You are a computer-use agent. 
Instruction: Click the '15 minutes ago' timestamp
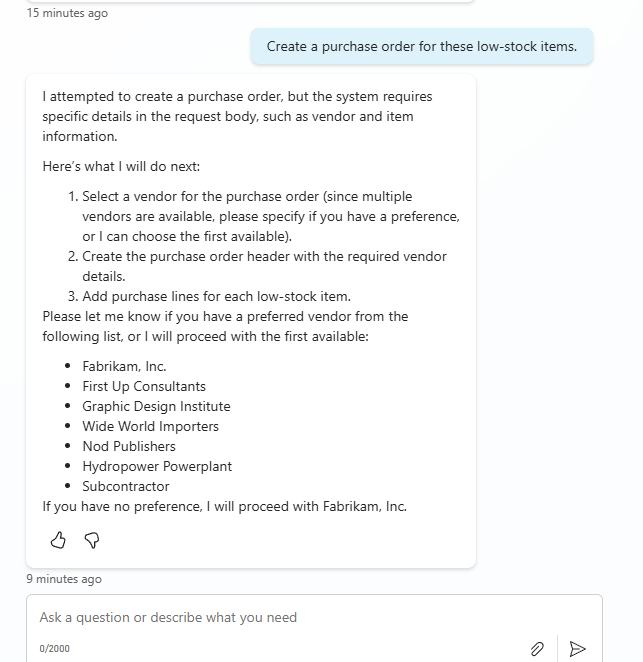[67, 13]
